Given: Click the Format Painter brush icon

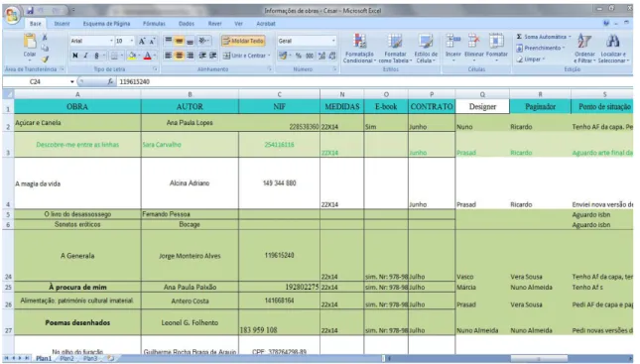Looking at the screenshot, I should point(45,60).
